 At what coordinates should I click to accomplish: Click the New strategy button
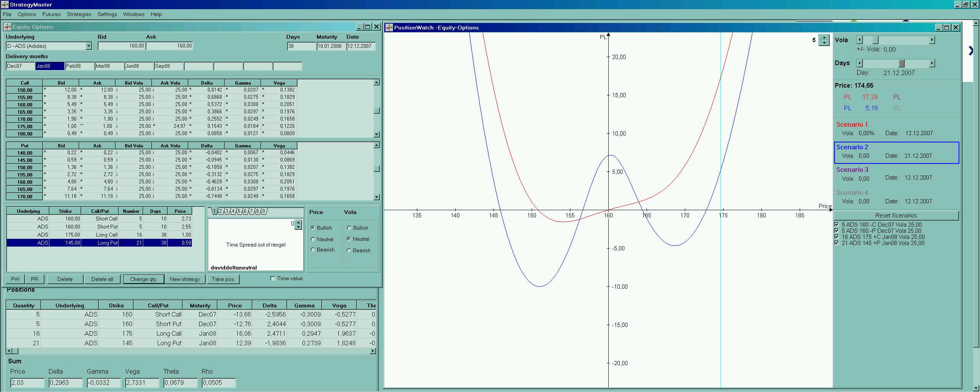coord(185,279)
